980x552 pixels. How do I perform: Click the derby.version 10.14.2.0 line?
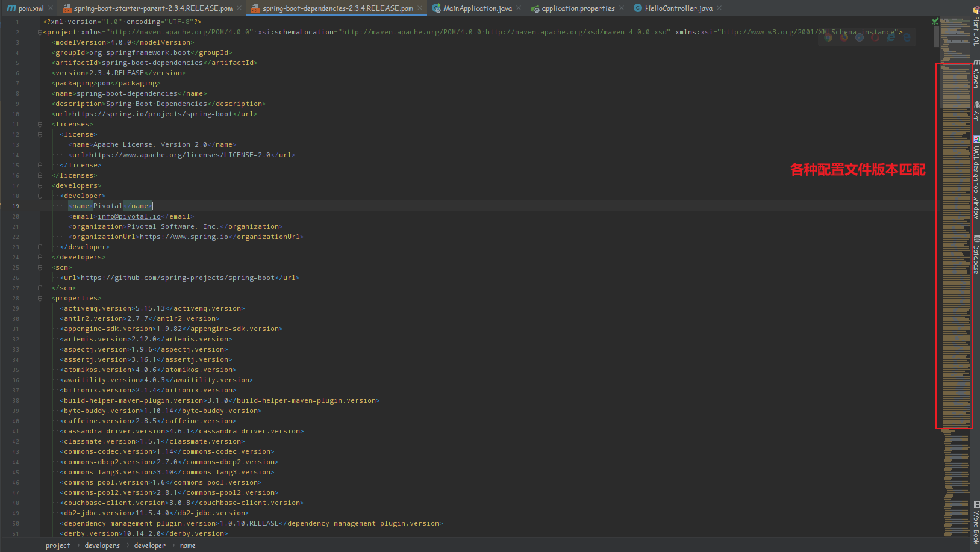pos(143,533)
